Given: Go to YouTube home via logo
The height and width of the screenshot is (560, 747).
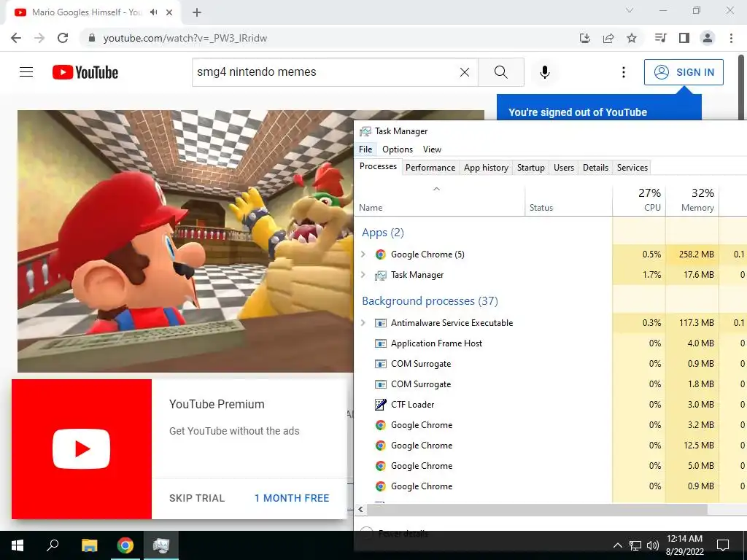Looking at the screenshot, I should tap(85, 72).
